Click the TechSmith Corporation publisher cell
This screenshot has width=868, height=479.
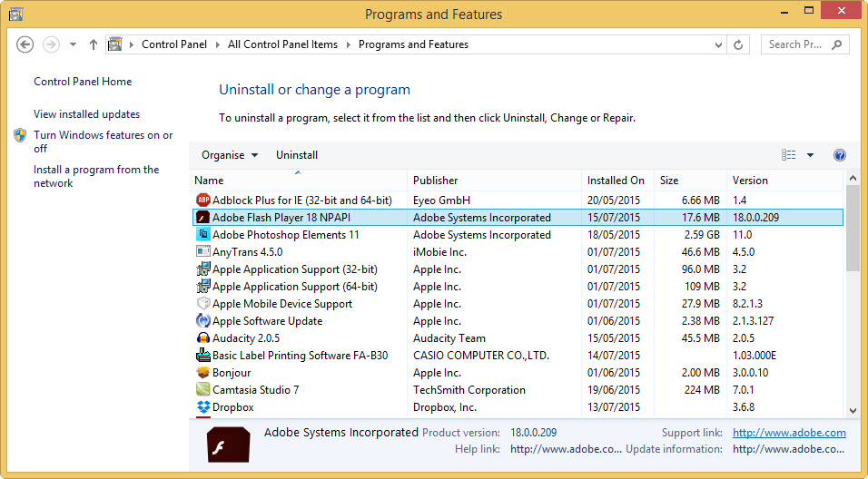[469, 390]
